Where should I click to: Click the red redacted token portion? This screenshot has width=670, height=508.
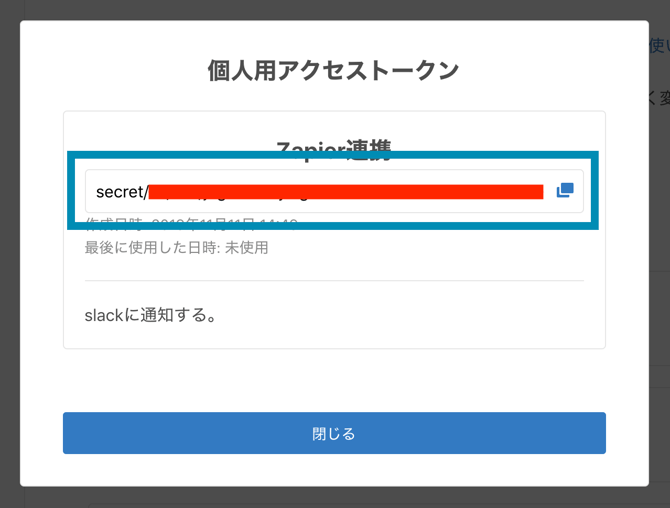[345, 191]
